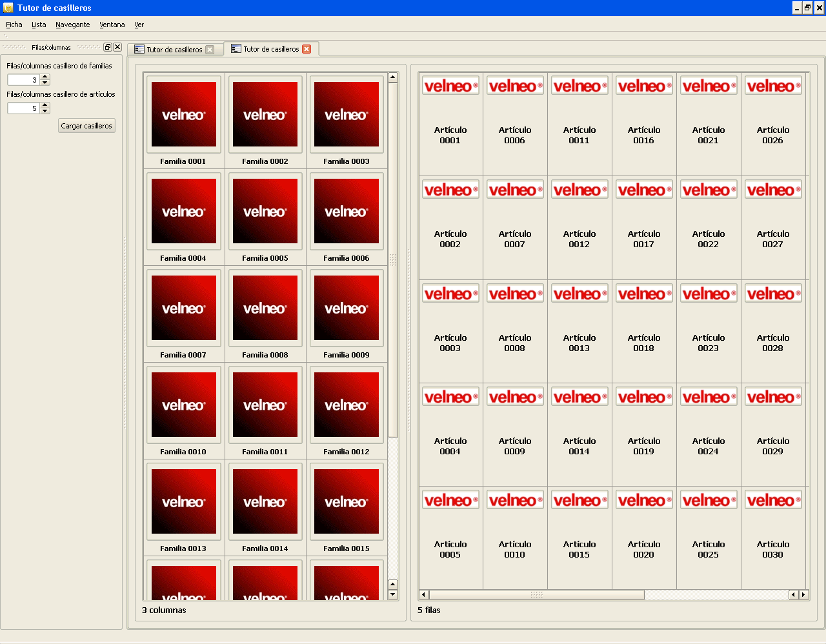This screenshot has width=826, height=644.
Task: Select the Artículo 0006 cell
Action: [515, 124]
